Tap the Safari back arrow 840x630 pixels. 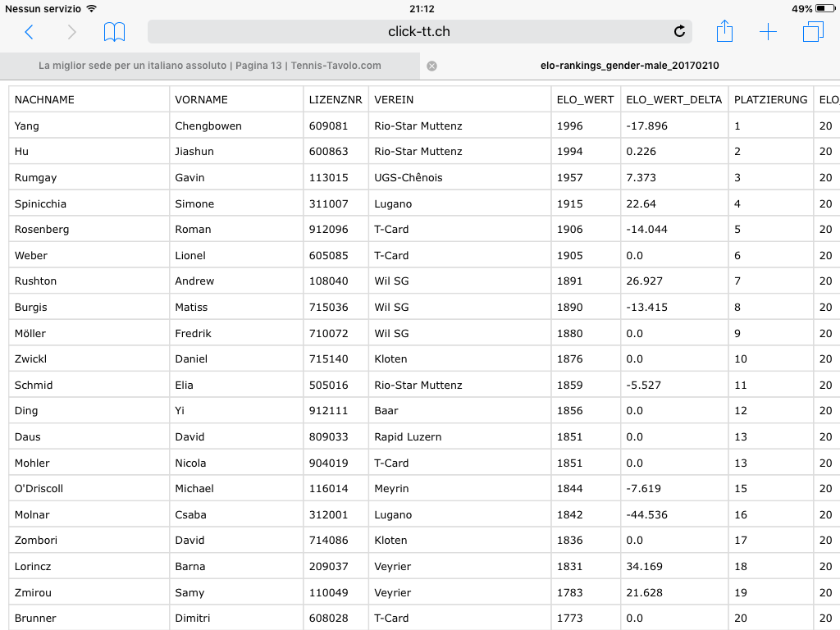pos(30,32)
